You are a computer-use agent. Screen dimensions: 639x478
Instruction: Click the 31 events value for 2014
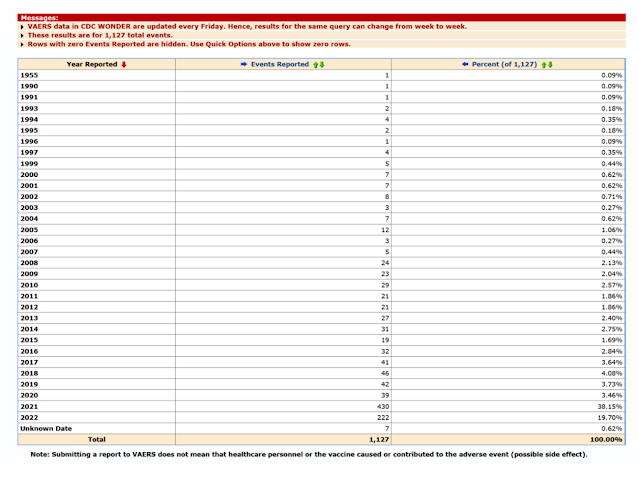click(385, 329)
